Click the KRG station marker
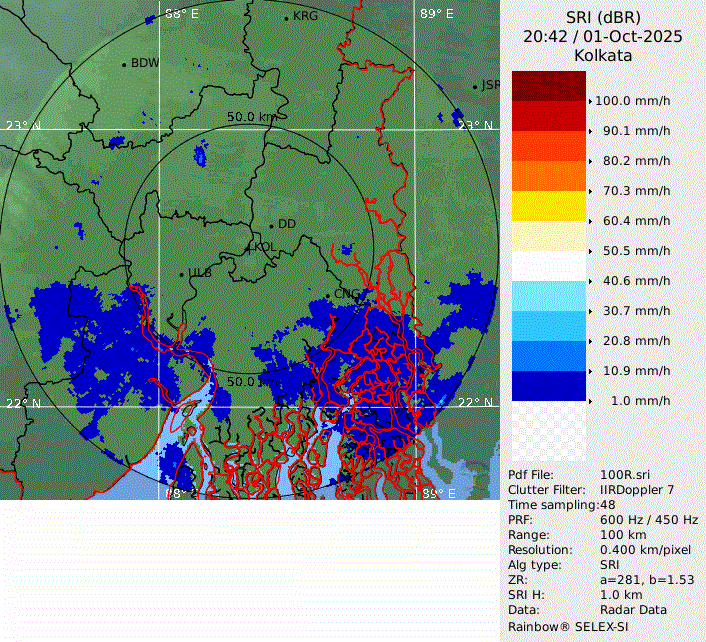The image size is (706, 642). (287, 18)
